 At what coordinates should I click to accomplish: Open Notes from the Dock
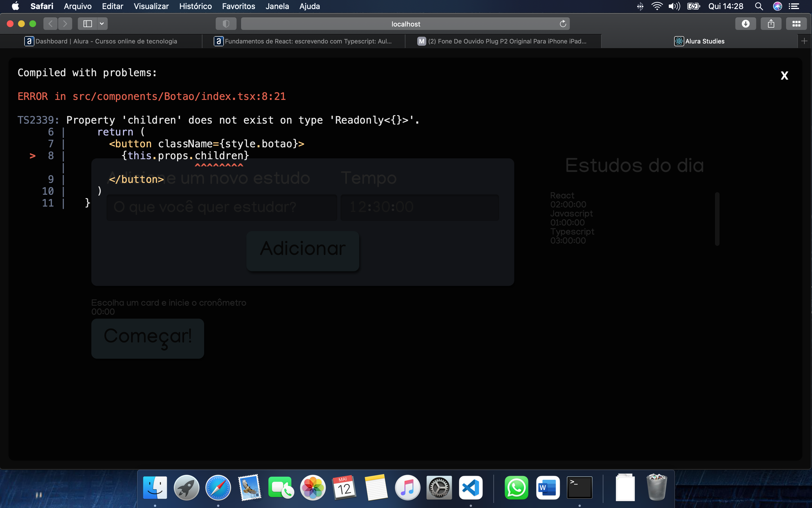click(376, 487)
